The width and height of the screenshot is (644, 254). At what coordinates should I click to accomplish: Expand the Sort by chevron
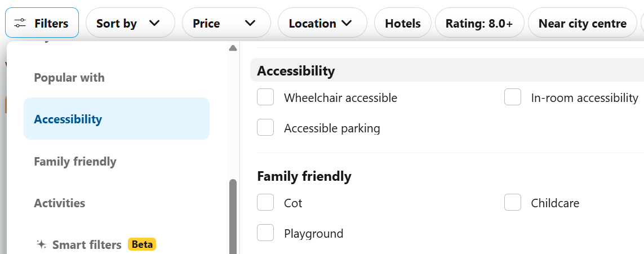pyautogui.click(x=154, y=23)
